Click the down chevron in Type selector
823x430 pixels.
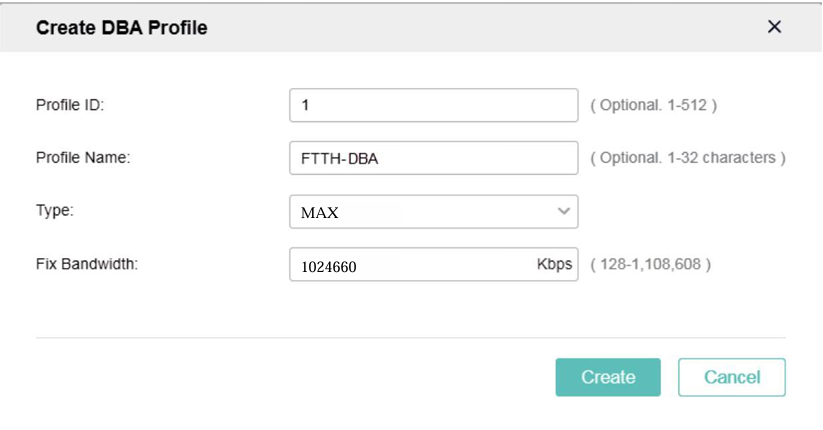click(564, 211)
